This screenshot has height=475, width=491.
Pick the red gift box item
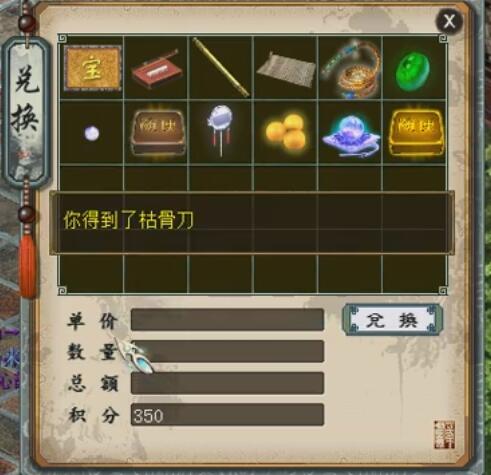click(157, 69)
